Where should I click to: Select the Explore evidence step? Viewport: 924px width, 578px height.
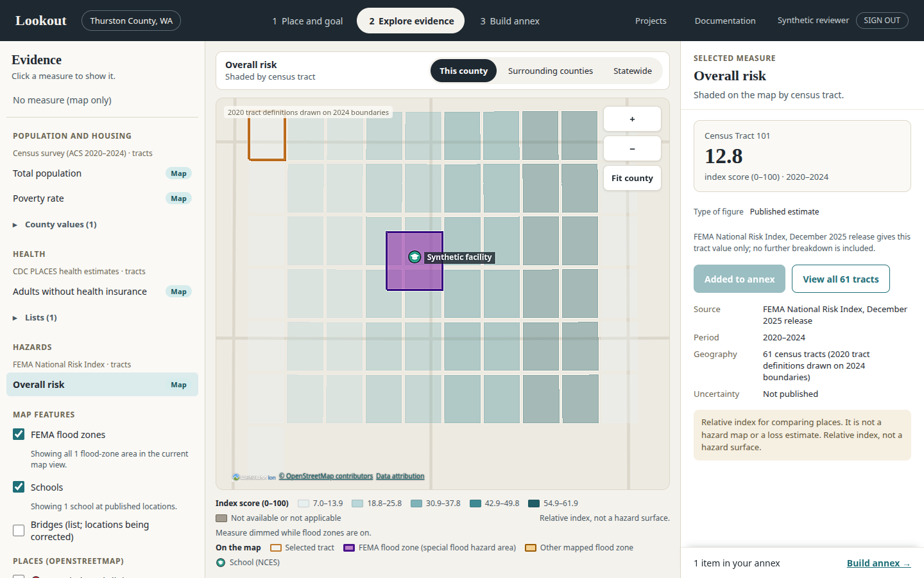pyautogui.click(x=411, y=21)
